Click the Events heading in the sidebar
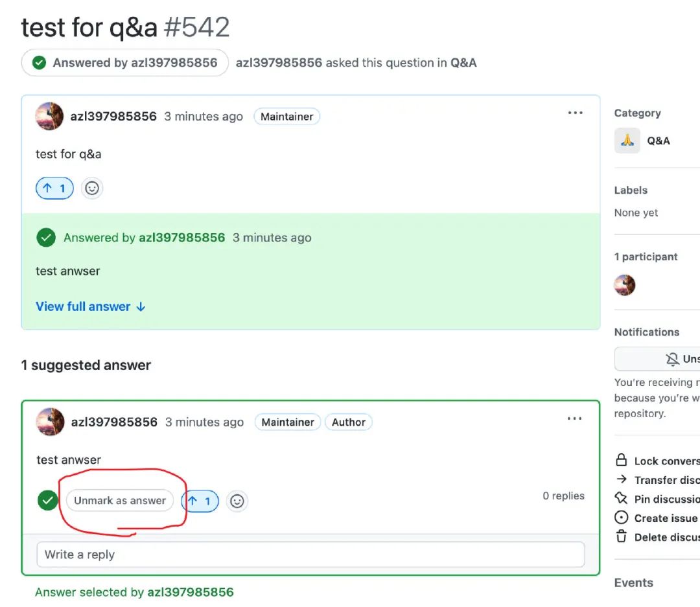The height and width of the screenshot is (607, 700). tap(634, 583)
